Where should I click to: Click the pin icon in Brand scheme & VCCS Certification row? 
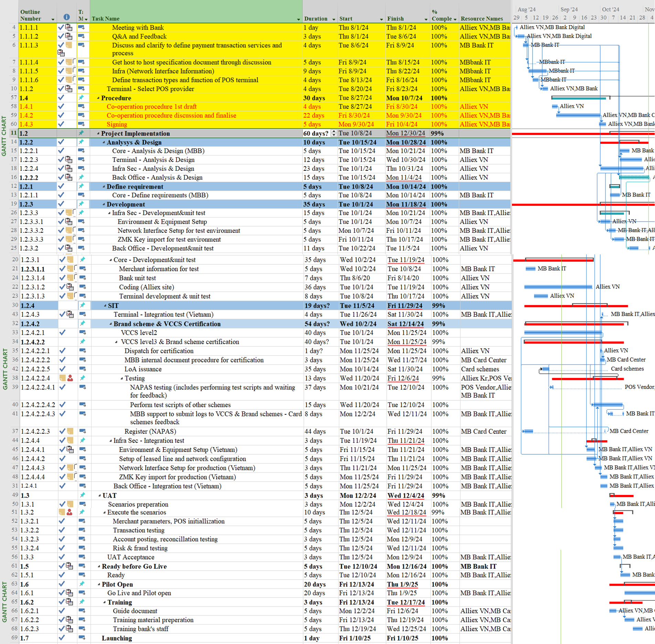pyautogui.click(x=83, y=324)
